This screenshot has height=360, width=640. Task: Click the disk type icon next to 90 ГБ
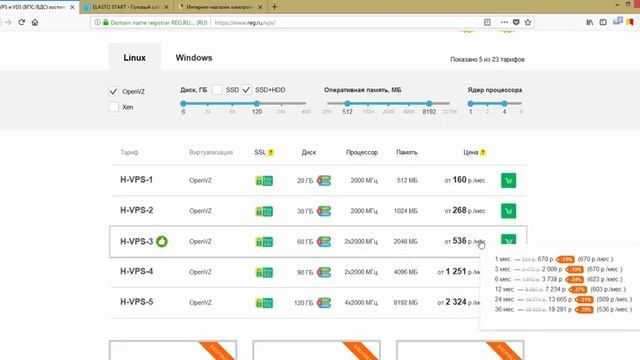click(x=324, y=272)
